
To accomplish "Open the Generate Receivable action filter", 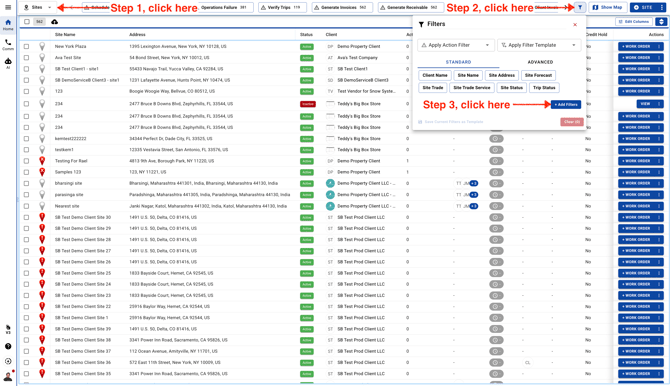I will (x=410, y=7).
